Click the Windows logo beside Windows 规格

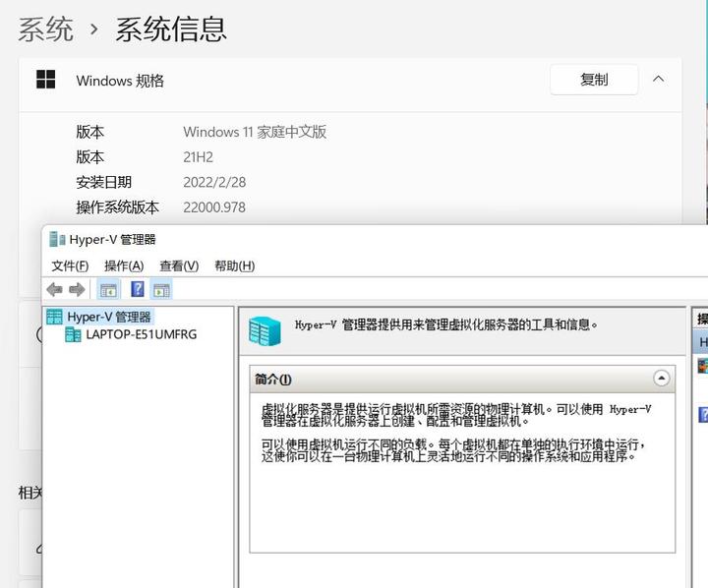point(45,80)
